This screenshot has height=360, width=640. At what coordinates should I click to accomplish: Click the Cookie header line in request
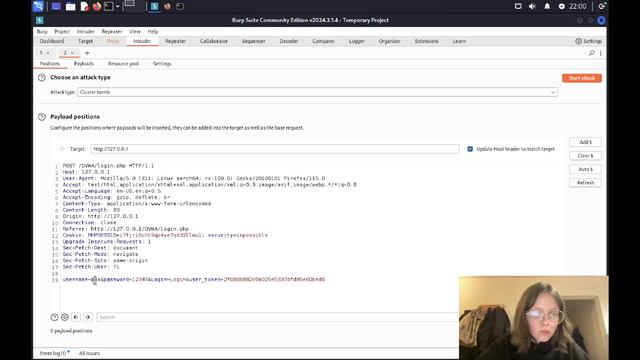(165, 235)
